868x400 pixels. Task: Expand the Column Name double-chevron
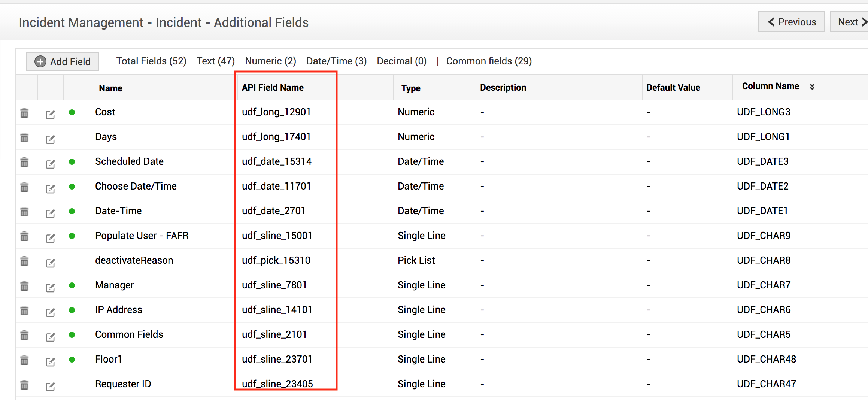click(812, 87)
